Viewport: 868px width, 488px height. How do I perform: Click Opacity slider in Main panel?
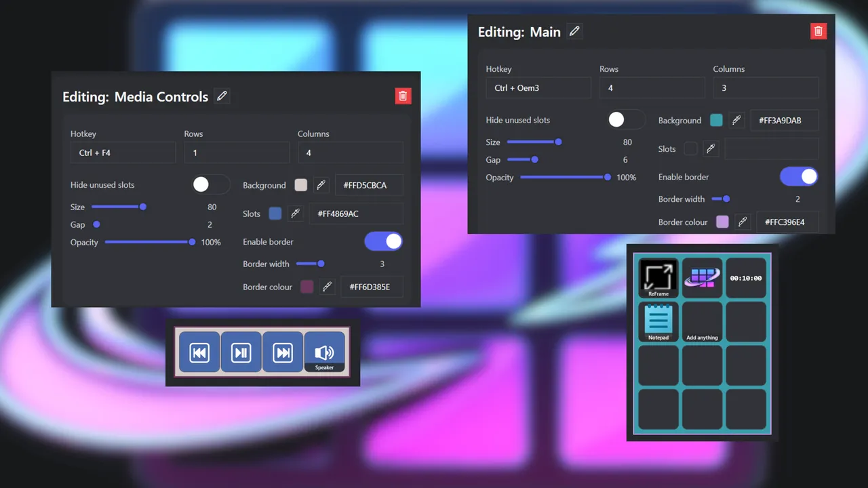[566, 177]
